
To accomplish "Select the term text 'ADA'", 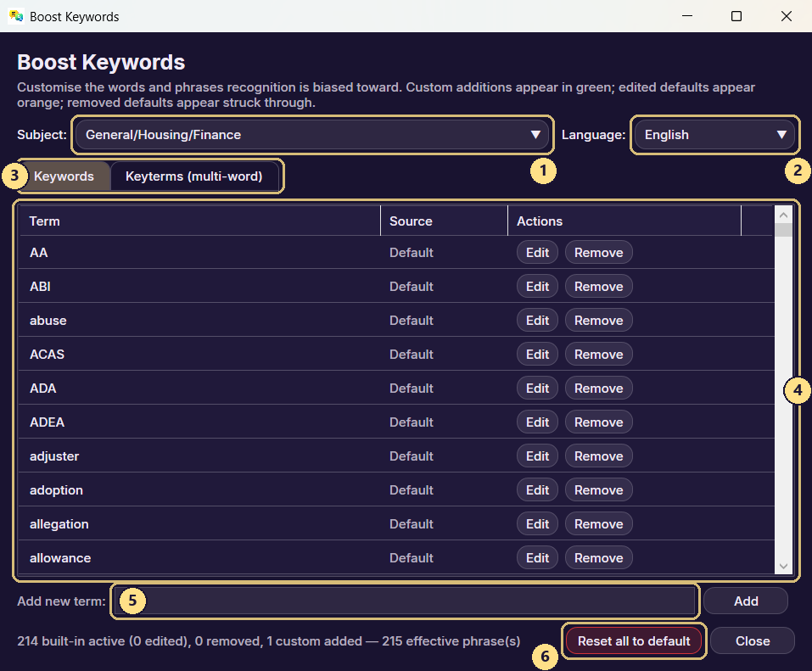I will [43, 389].
